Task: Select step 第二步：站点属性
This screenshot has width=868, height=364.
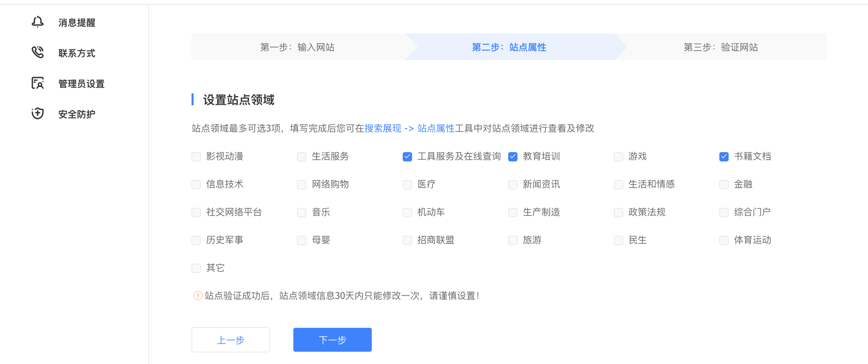Action: coord(509,47)
